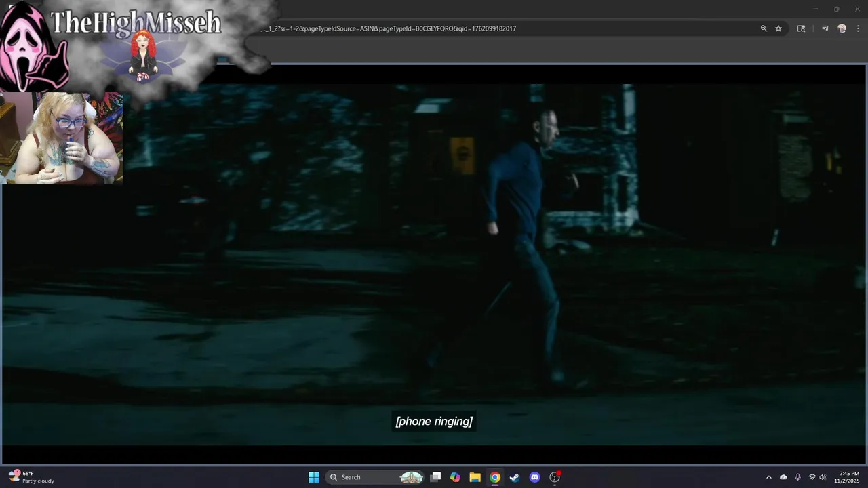
Task: Open the Windows Start menu
Action: (x=314, y=477)
